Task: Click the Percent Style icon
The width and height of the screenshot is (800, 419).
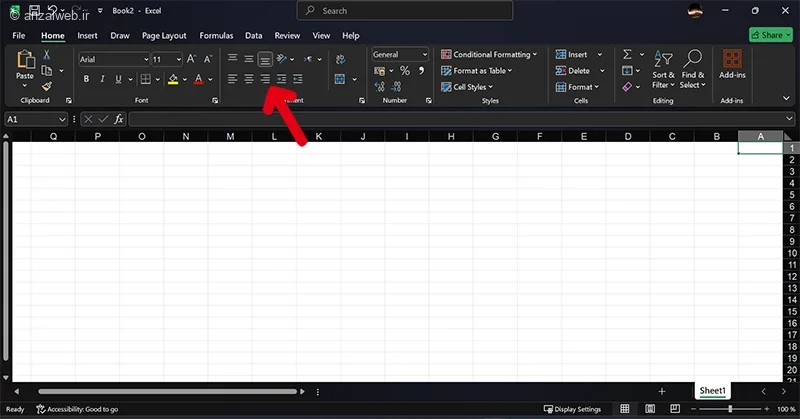Action: 405,70
